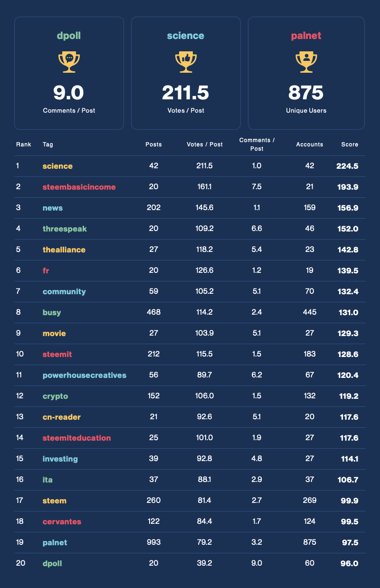The width and height of the screenshot is (380, 588).
Task: Click the 211.5 value in the science card
Action: tap(186, 93)
